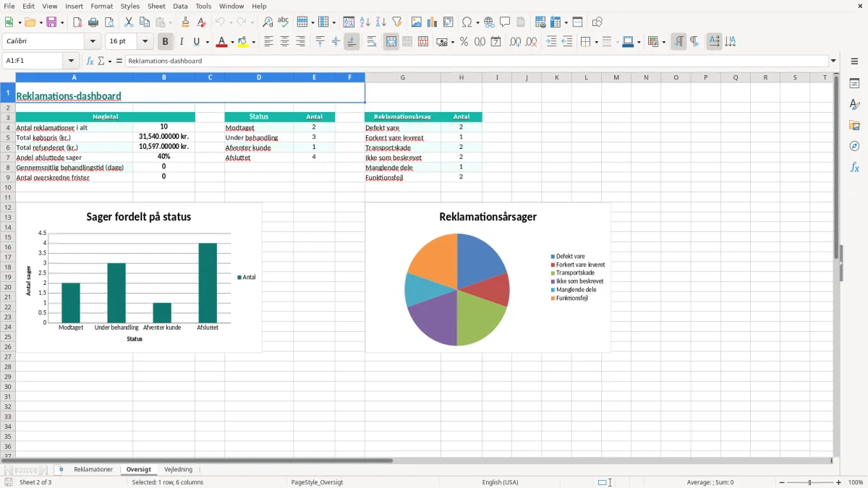This screenshot has width=868, height=488.
Task: Toggle Align Left
Action: pyautogui.click(x=268, y=42)
